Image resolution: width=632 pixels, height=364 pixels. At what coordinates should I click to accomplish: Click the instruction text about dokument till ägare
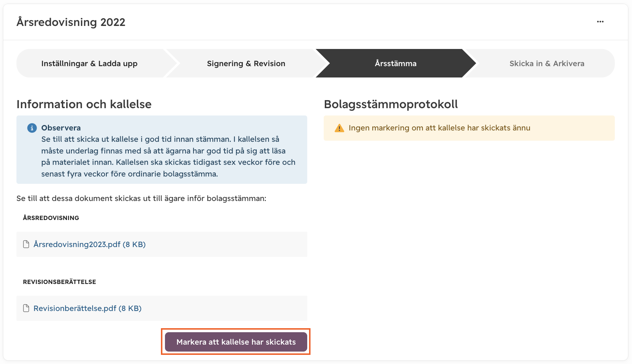[141, 198]
